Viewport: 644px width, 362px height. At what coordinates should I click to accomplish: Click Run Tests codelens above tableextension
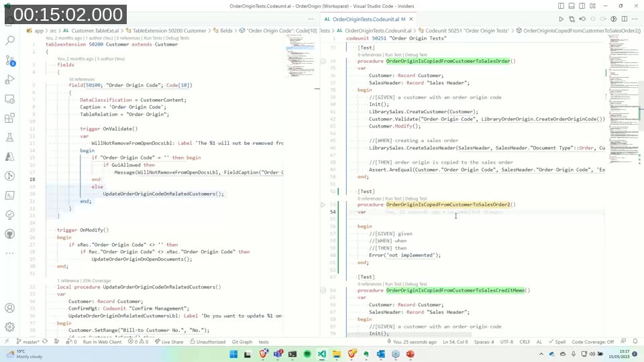(x=153, y=38)
